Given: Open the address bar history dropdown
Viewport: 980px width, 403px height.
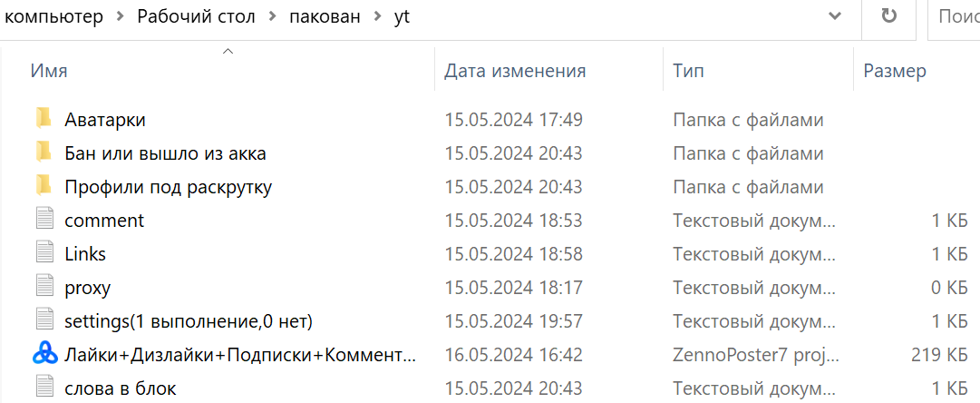Looking at the screenshot, I should pos(834,16).
